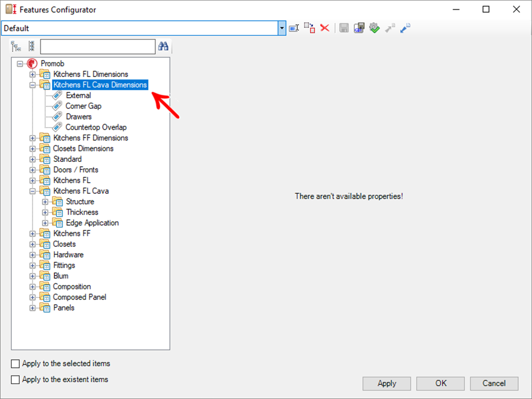This screenshot has width=532, height=399.
Task: Click the Composed Panel folder icon
Action: point(45,297)
